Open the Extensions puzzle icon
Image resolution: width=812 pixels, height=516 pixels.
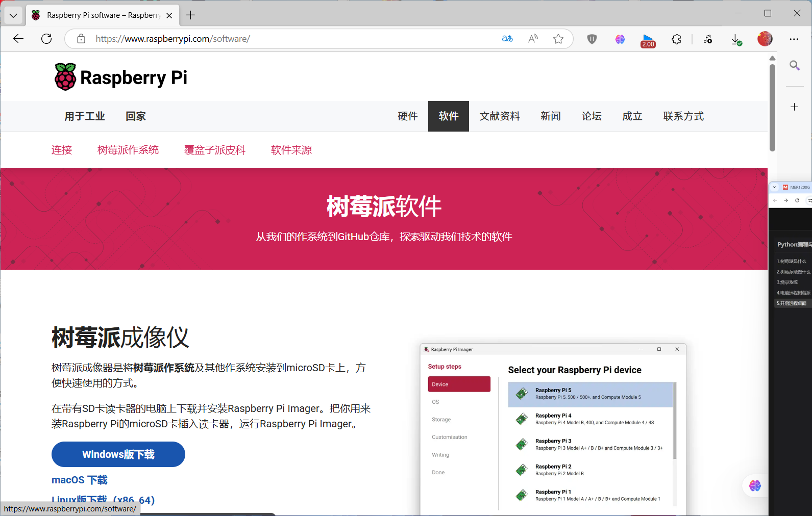[x=676, y=39]
